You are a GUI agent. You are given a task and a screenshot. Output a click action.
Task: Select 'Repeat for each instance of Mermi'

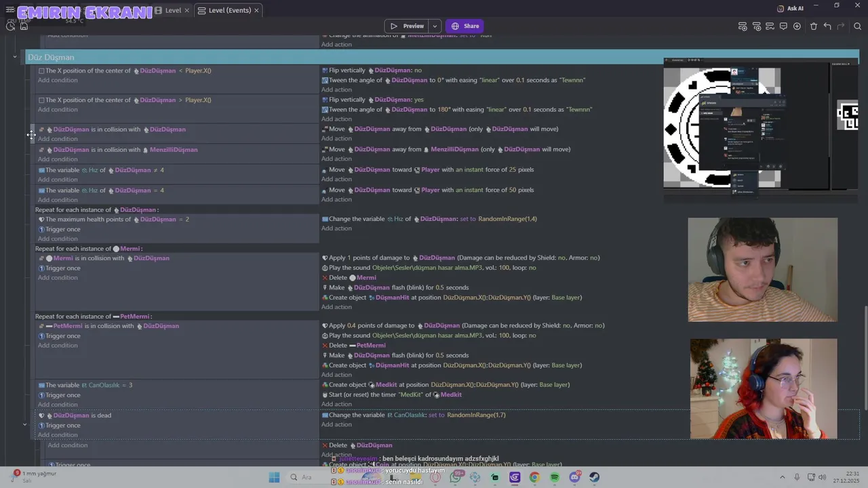point(89,249)
